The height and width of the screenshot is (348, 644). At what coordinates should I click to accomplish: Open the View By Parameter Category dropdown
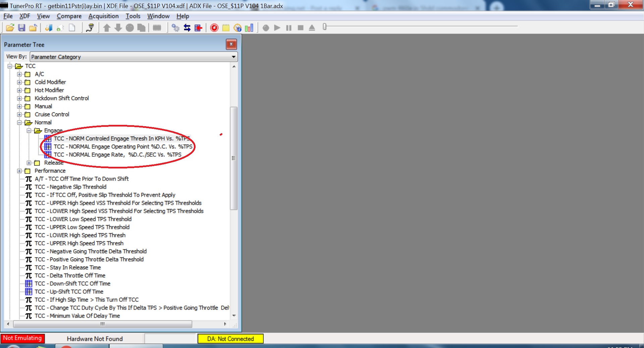pyautogui.click(x=133, y=57)
